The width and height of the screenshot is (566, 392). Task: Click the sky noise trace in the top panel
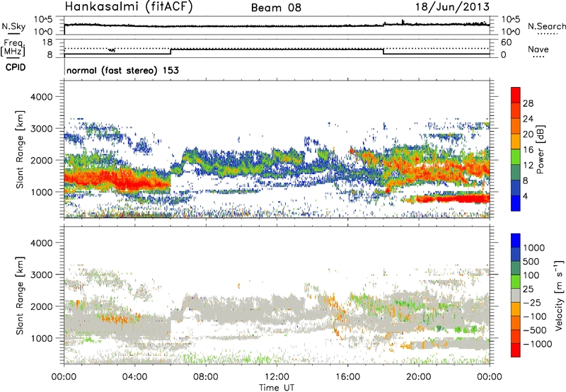[x=277, y=25]
